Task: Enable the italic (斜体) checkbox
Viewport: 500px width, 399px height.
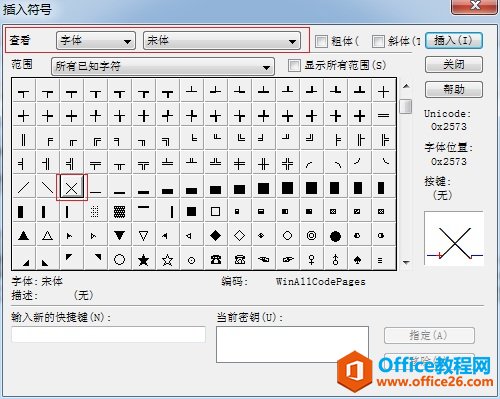Action: click(378, 41)
